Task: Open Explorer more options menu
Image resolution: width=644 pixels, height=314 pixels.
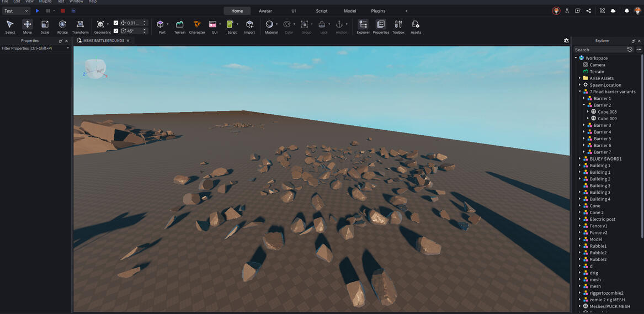Action: coord(639,49)
